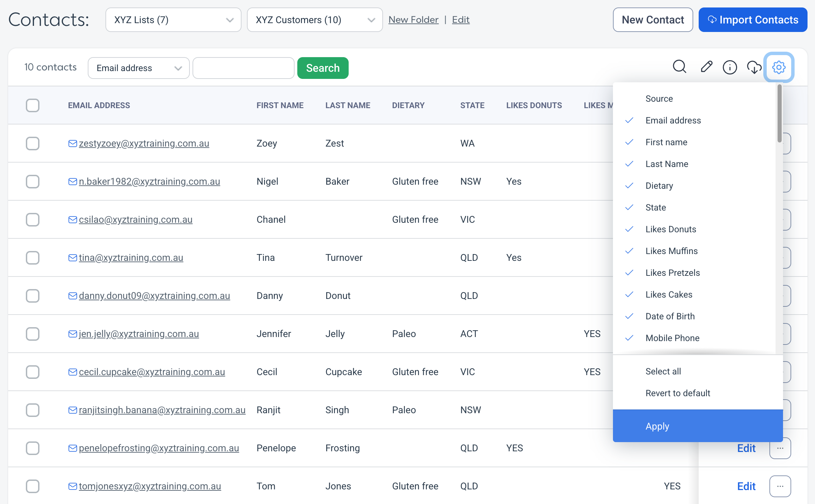Click into the search text input field
The image size is (815, 504).
[x=244, y=68]
